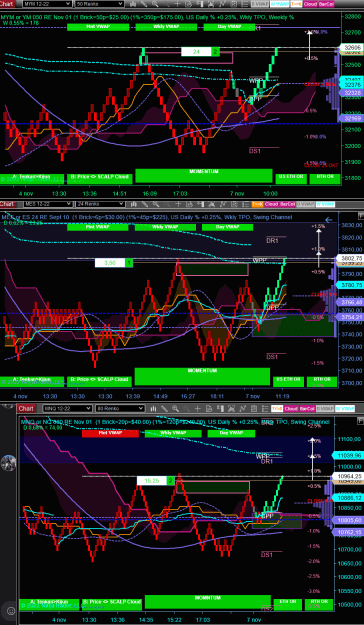The height and width of the screenshot is (625, 364).
Task: Open MES 12-22 instrument dropdown
Action: tap(47, 204)
